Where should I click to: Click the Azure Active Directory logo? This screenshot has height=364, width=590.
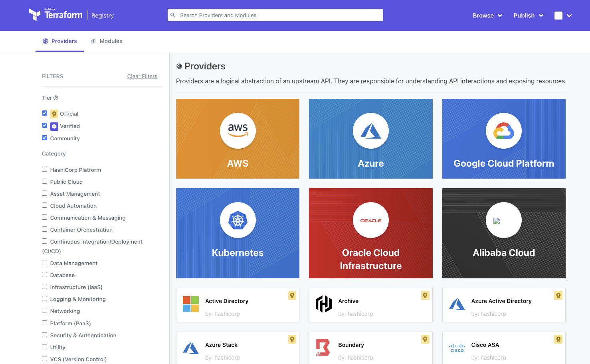457,304
